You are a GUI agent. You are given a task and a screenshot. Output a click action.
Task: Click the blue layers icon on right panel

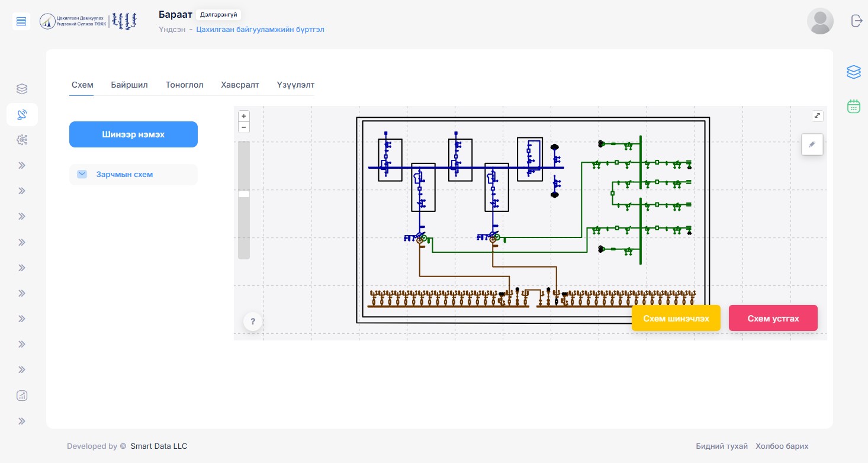click(x=853, y=72)
